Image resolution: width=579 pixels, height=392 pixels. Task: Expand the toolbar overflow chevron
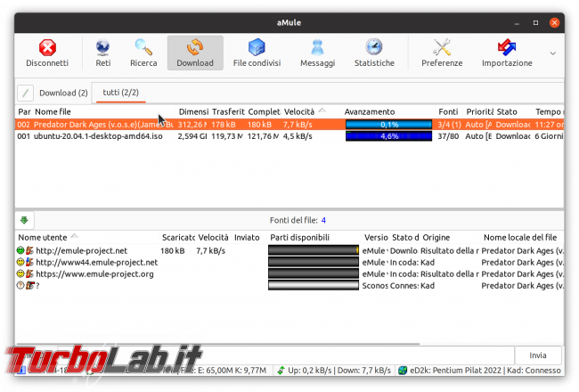(552, 53)
